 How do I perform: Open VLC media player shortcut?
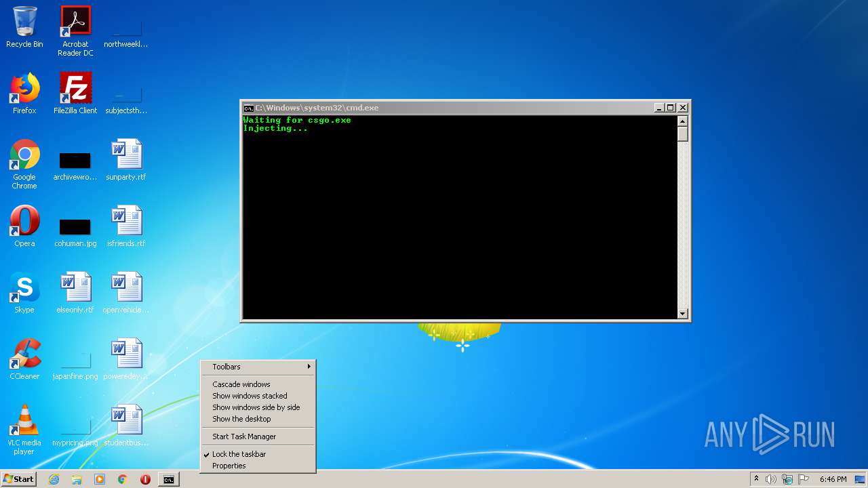tap(24, 430)
